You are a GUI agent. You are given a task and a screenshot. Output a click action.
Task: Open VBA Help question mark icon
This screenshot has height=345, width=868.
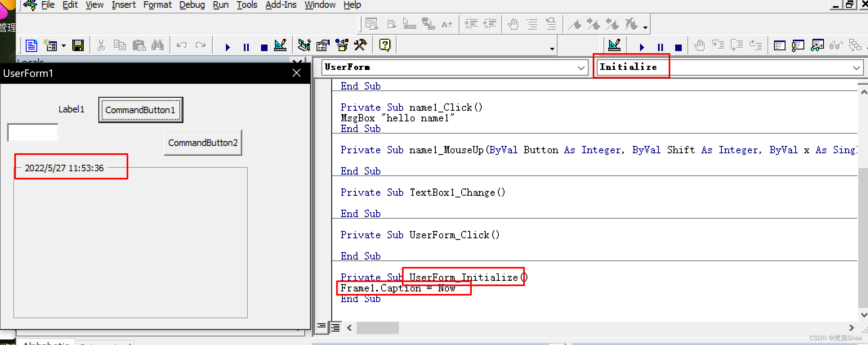pos(385,45)
